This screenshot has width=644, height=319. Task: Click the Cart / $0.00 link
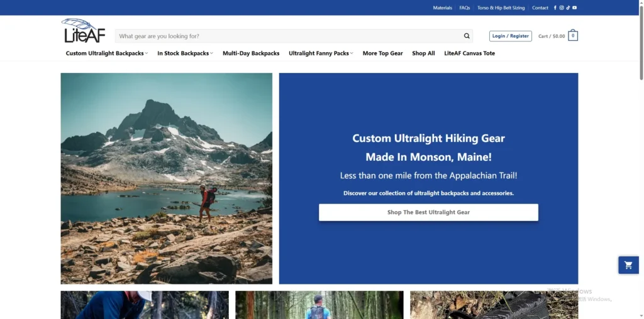[x=552, y=36]
